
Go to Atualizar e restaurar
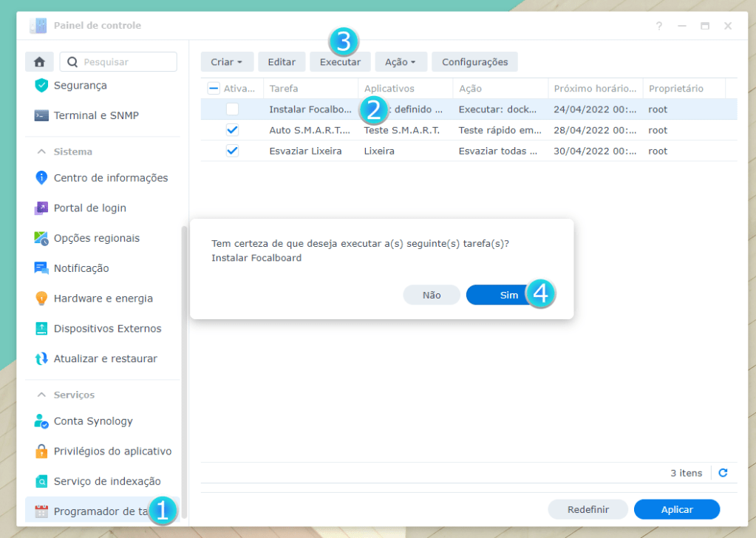(105, 358)
